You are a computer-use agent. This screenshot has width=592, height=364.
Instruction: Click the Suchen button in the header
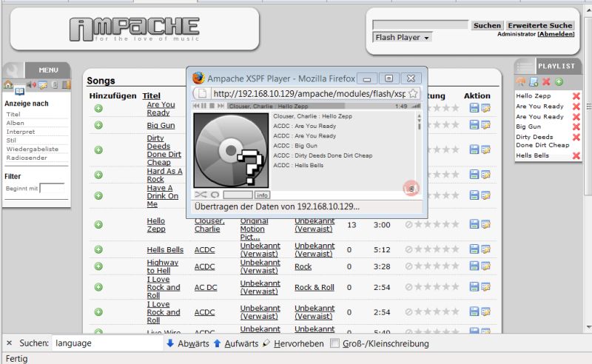pos(487,25)
